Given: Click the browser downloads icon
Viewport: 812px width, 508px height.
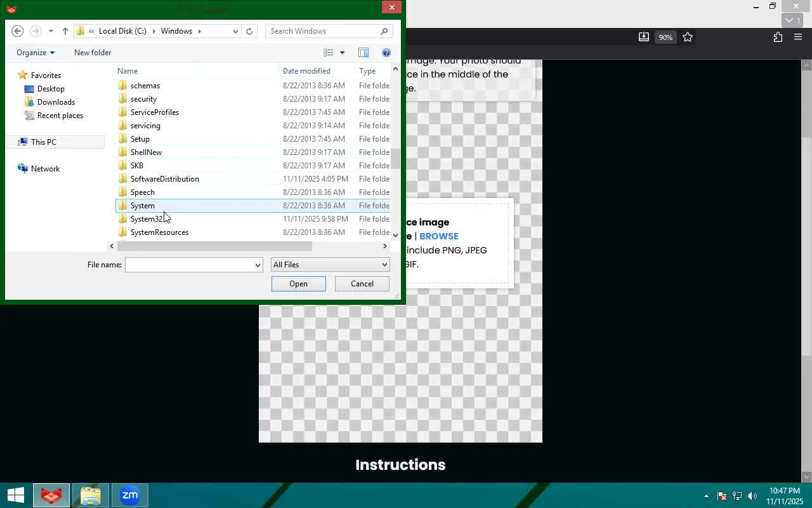Looking at the screenshot, I should 643,37.
